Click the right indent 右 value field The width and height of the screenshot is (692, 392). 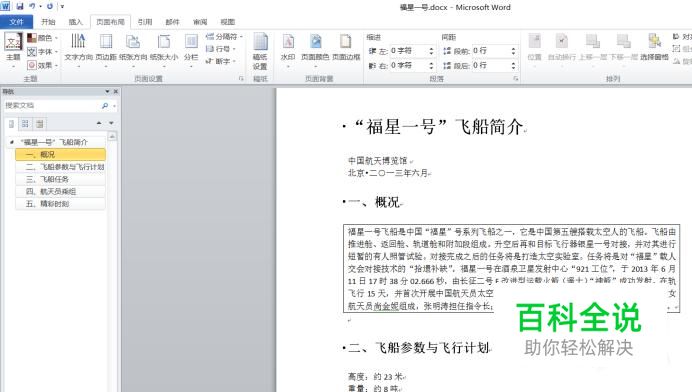point(408,65)
